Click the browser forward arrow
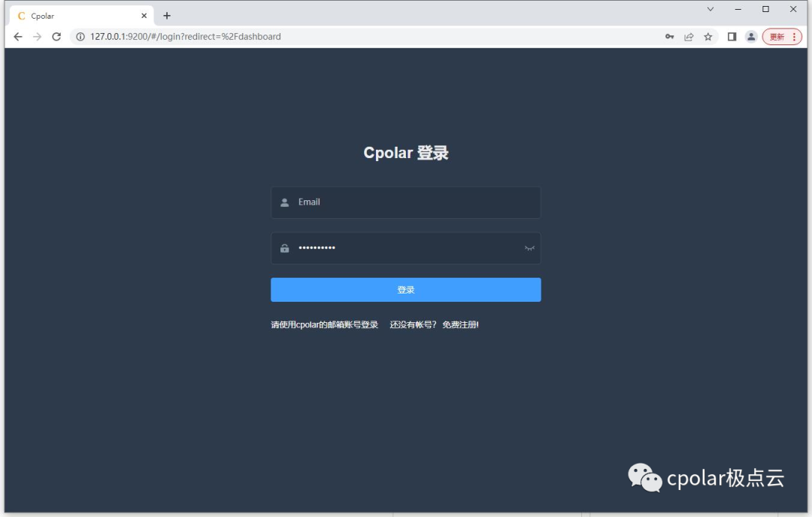 click(x=38, y=37)
